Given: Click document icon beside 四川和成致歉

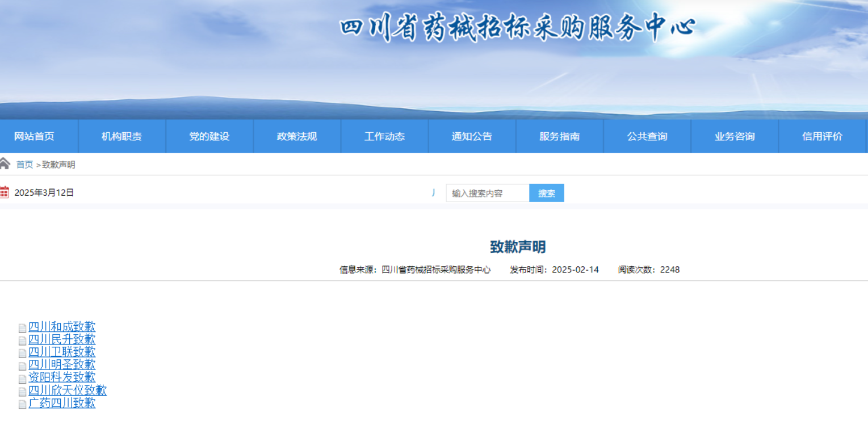Looking at the screenshot, I should click(x=22, y=328).
